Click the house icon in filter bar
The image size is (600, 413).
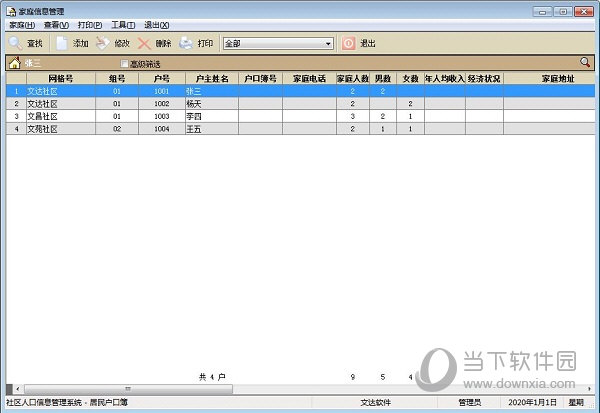point(15,63)
